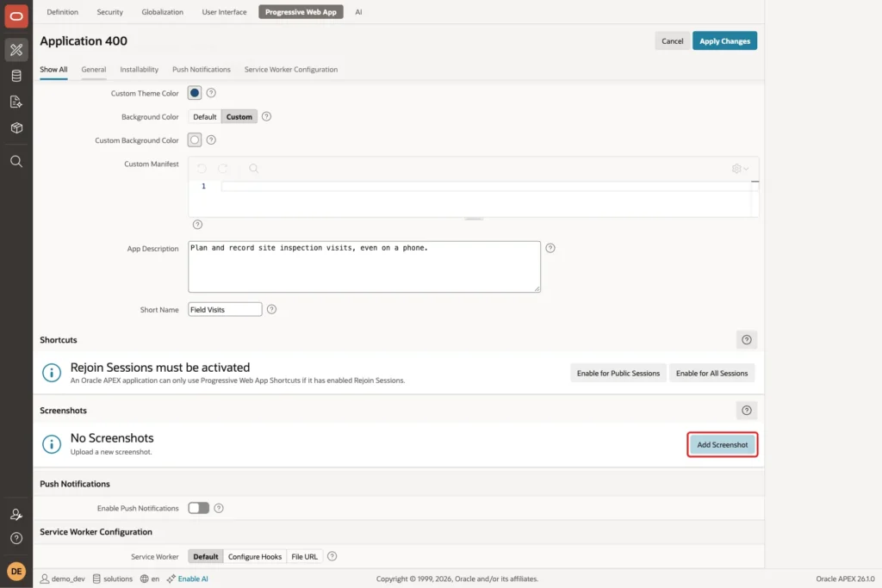Screen dimensions: 882x588
Task: Toggle the Enable Push Notifications switch
Action: click(x=199, y=508)
